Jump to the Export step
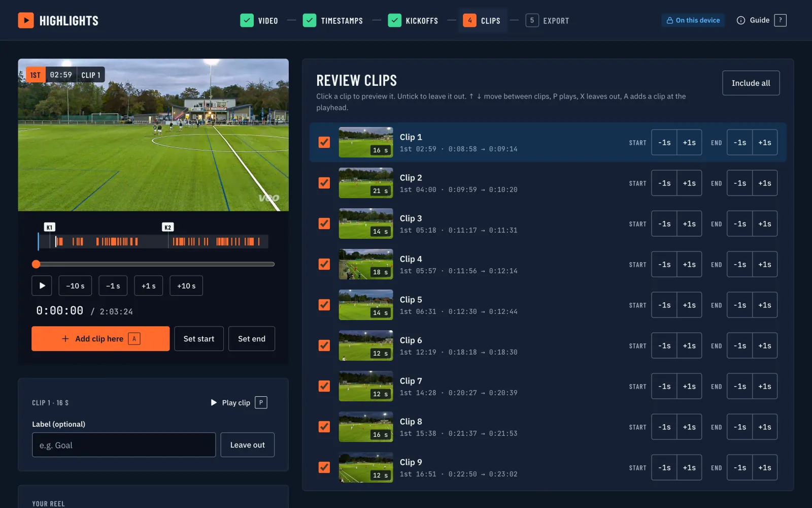 [548, 20]
